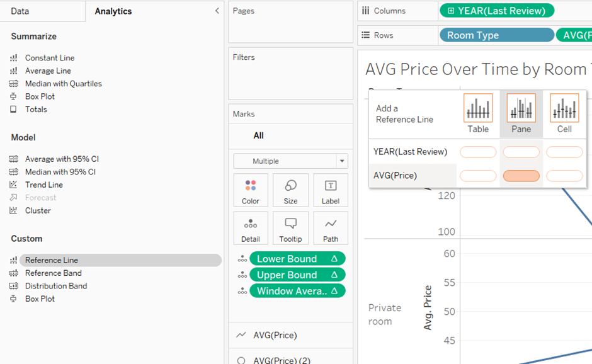
Task: Choose Cell scope for reference line
Action: tap(564, 113)
